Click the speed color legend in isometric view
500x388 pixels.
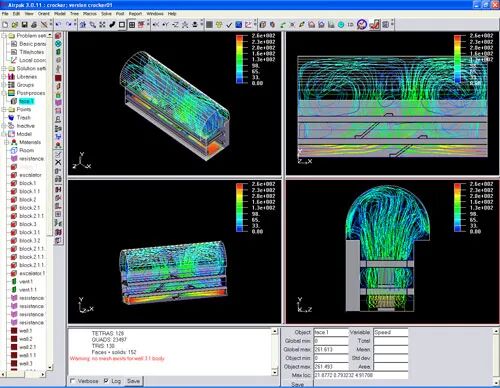256,59
